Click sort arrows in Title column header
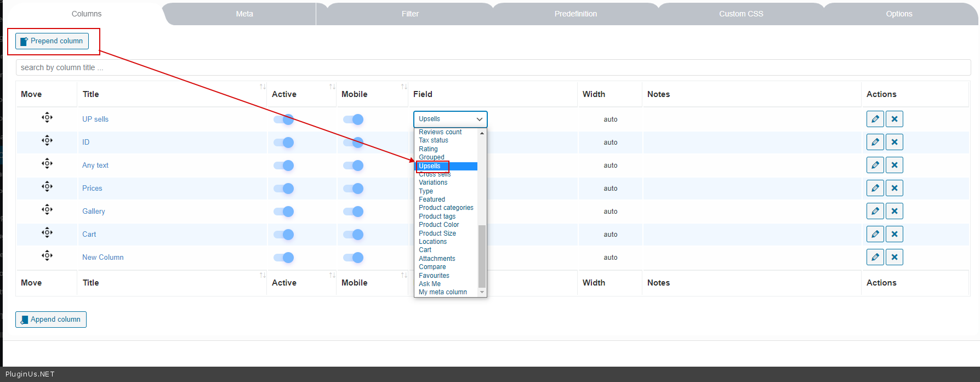Viewport: 980px width, 382px height. pos(263,87)
